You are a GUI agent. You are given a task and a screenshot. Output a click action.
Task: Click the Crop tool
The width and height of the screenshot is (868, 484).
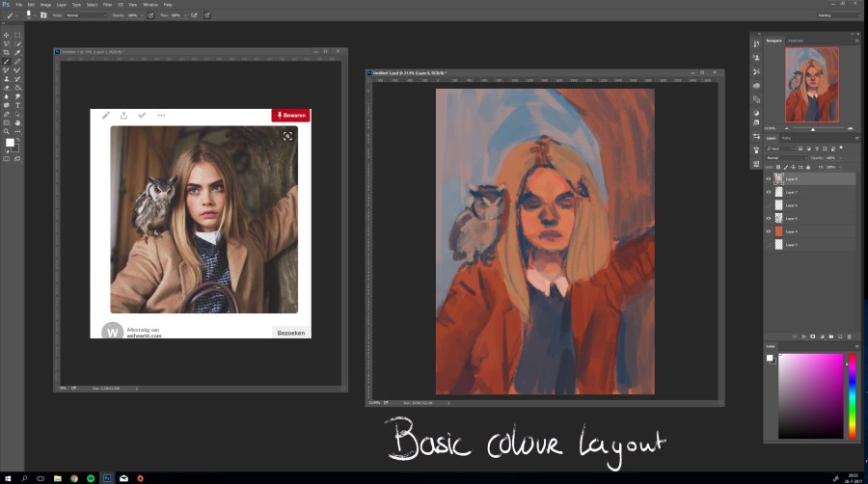point(7,52)
